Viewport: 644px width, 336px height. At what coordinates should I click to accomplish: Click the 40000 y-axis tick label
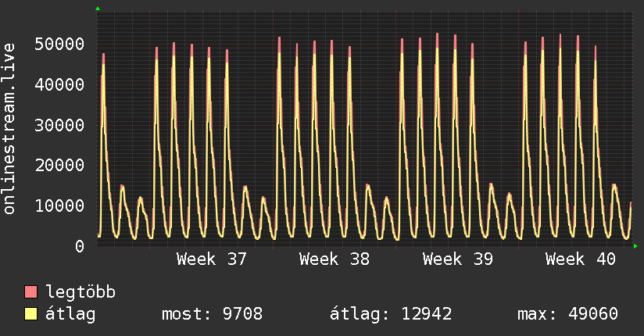coord(59,84)
